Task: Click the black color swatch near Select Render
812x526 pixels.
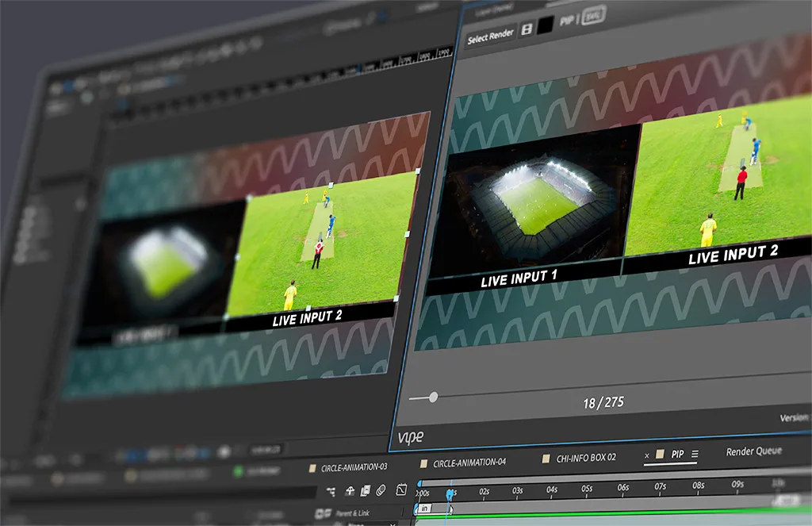Action: pos(546,26)
